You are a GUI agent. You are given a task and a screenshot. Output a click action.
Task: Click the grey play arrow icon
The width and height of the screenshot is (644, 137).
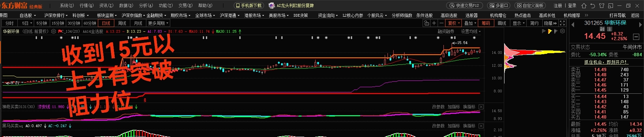point(556,31)
